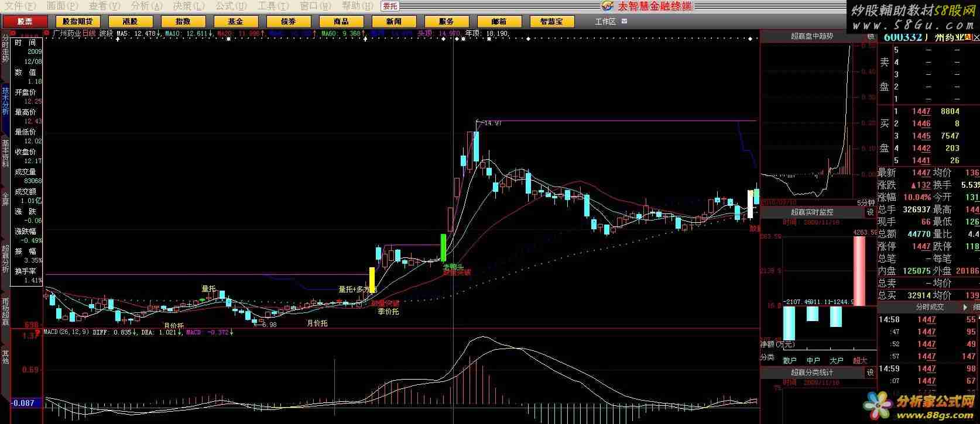Switch to 其他 side tab

[x=5, y=357]
